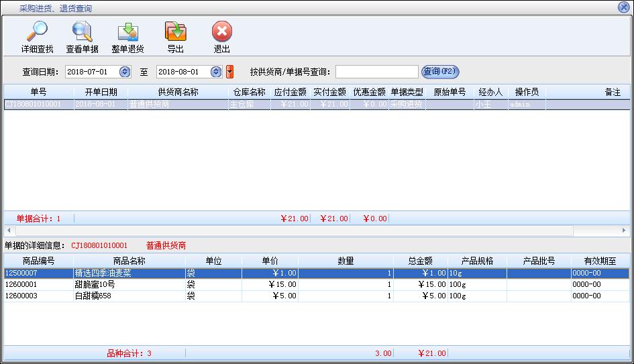Click the red 退出 exit icon
634x364 pixels.
(x=221, y=32)
